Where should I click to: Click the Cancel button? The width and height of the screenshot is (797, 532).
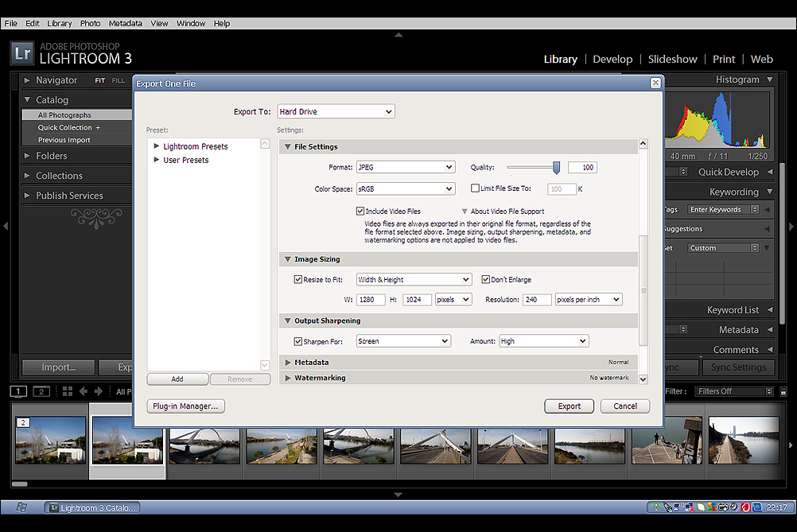point(625,406)
